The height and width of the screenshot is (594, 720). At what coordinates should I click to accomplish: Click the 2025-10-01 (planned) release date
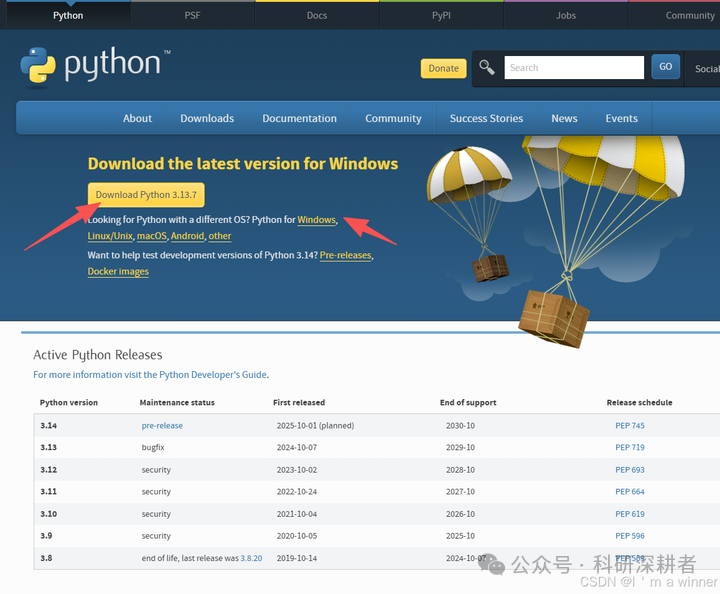[315, 426]
